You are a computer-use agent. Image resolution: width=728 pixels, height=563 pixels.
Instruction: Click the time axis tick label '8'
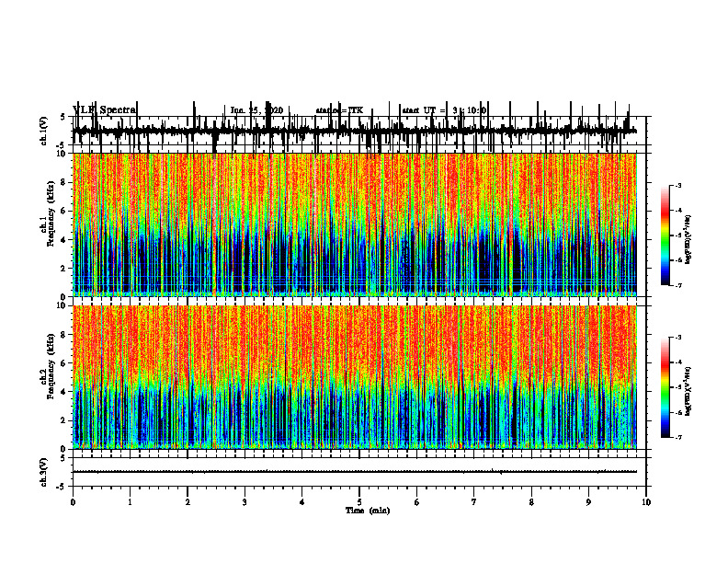[x=531, y=502]
